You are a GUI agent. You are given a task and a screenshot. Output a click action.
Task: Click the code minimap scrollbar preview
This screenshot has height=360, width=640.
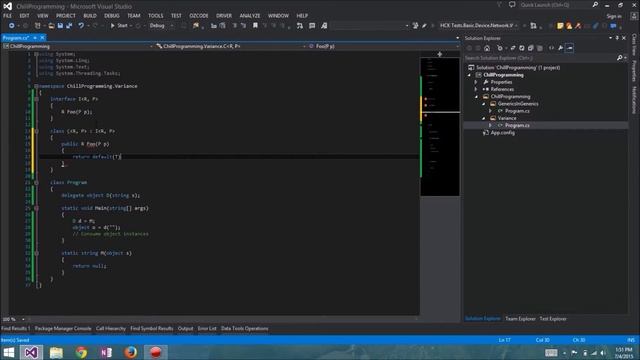click(440, 127)
